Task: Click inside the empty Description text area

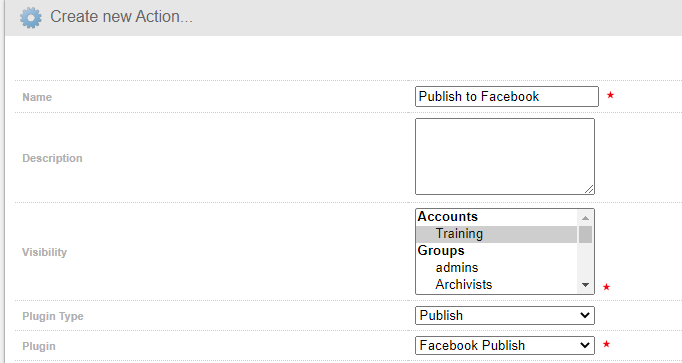Action: tap(505, 157)
